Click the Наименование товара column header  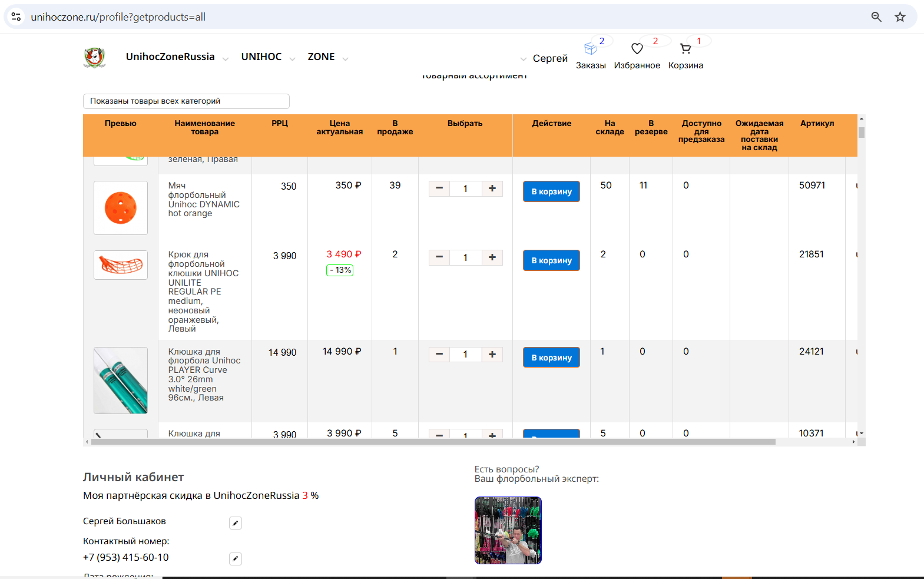pos(204,127)
